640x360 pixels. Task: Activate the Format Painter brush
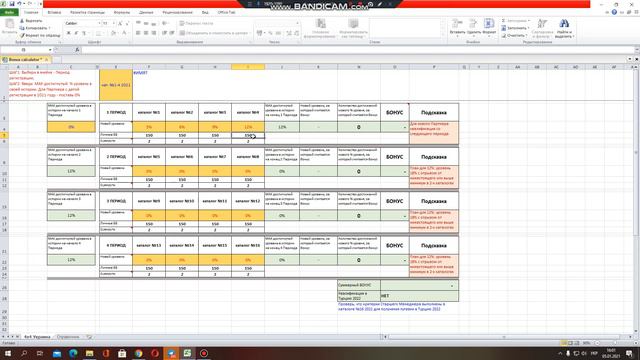(x=40, y=35)
